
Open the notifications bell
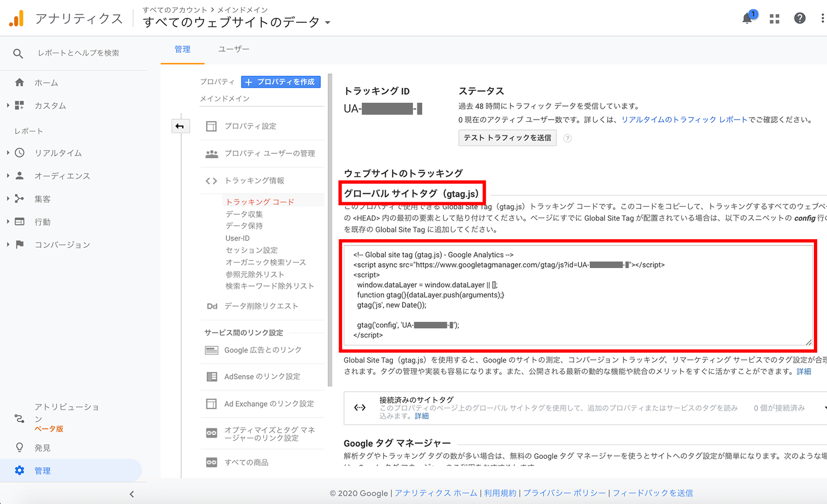pyautogui.click(x=748, y=18)
